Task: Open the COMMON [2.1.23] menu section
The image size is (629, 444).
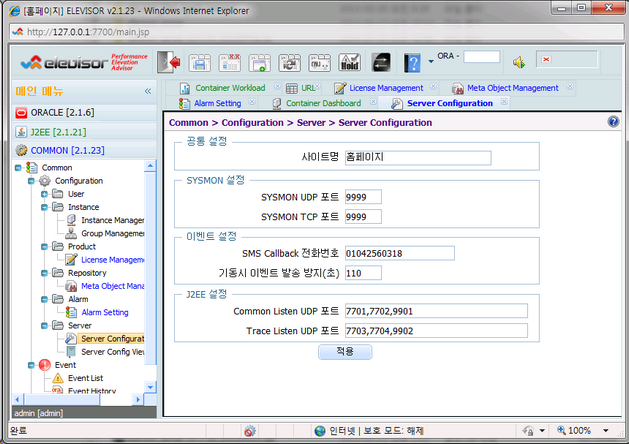Action: coord(84,150)
